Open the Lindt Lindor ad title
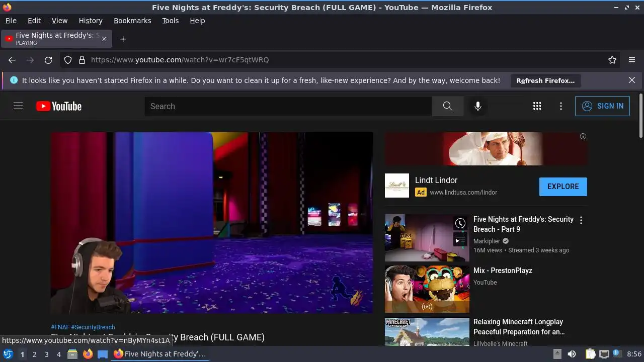Viewport: 644px width, 362px height. click(x=436, y=180)
